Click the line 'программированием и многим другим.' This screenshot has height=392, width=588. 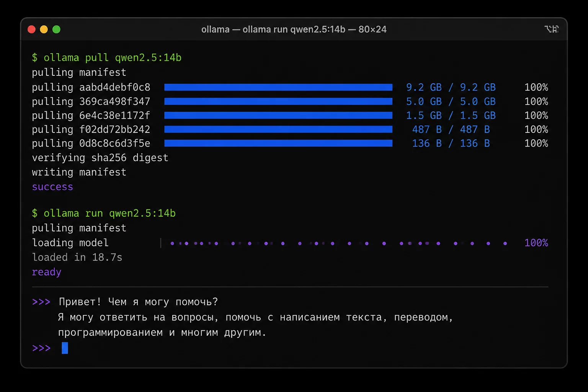click(162, 332)
